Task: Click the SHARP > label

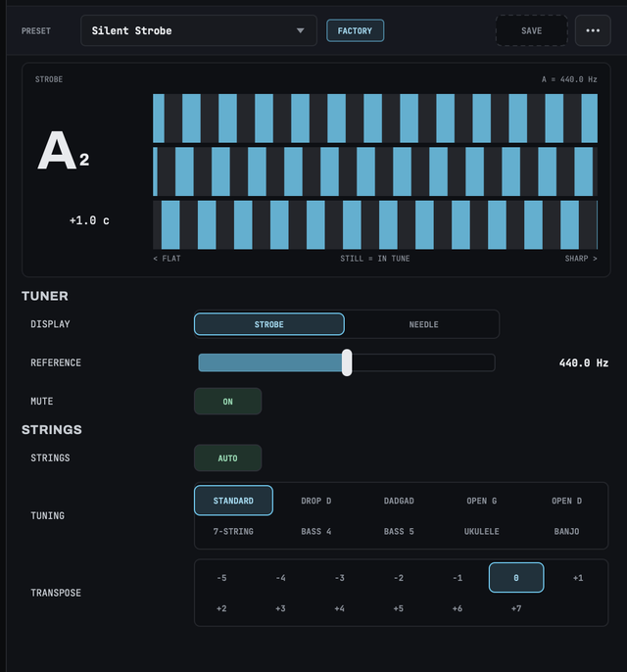Action: tap(581, 259)
